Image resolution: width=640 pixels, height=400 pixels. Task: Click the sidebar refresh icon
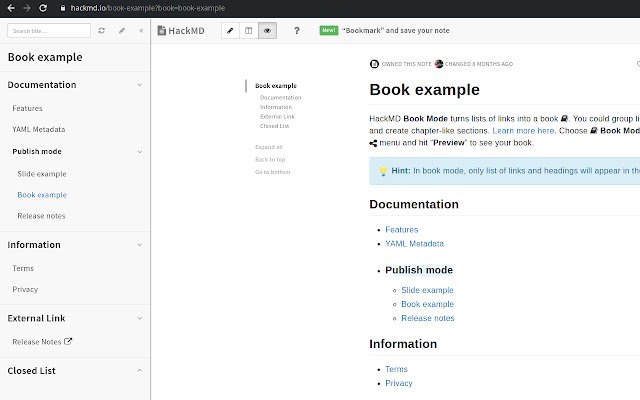click(x=102, y=30)
